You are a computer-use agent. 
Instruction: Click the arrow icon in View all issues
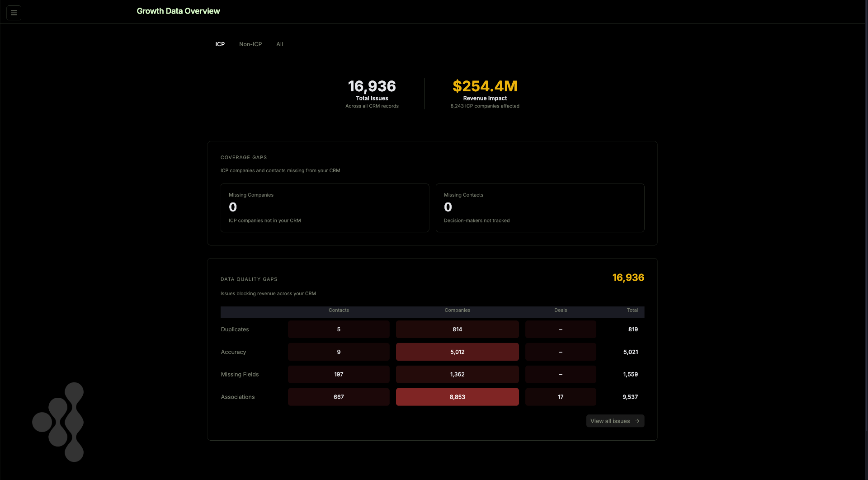coord(637,421)
